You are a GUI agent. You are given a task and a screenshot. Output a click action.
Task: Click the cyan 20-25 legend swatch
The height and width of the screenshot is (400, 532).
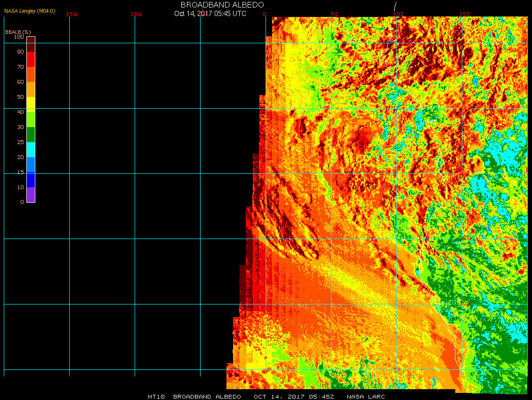click(x=31, y=150)
